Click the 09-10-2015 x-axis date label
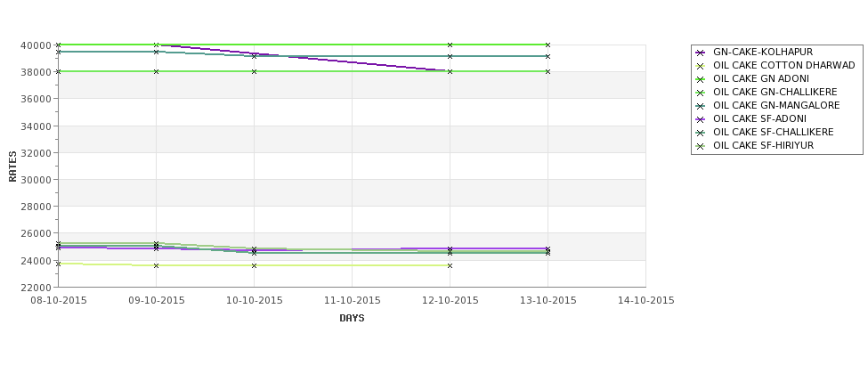Screen dimensions: 868x382 pos(157,301)
